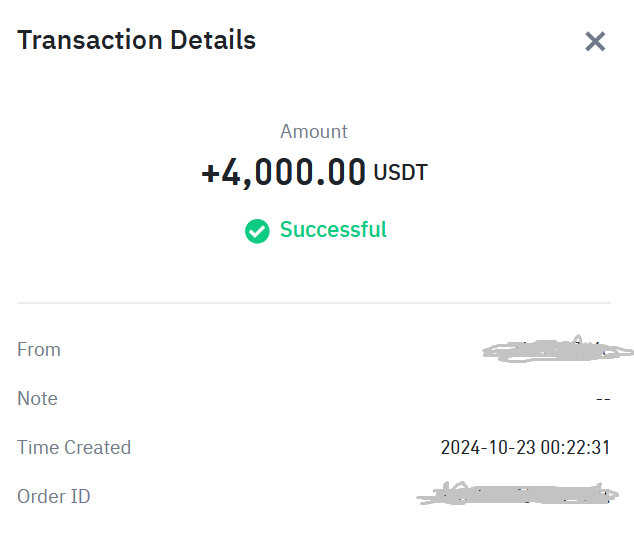Click the date portion 2024-10-23
Screen dimensions: 634x539
488,447
